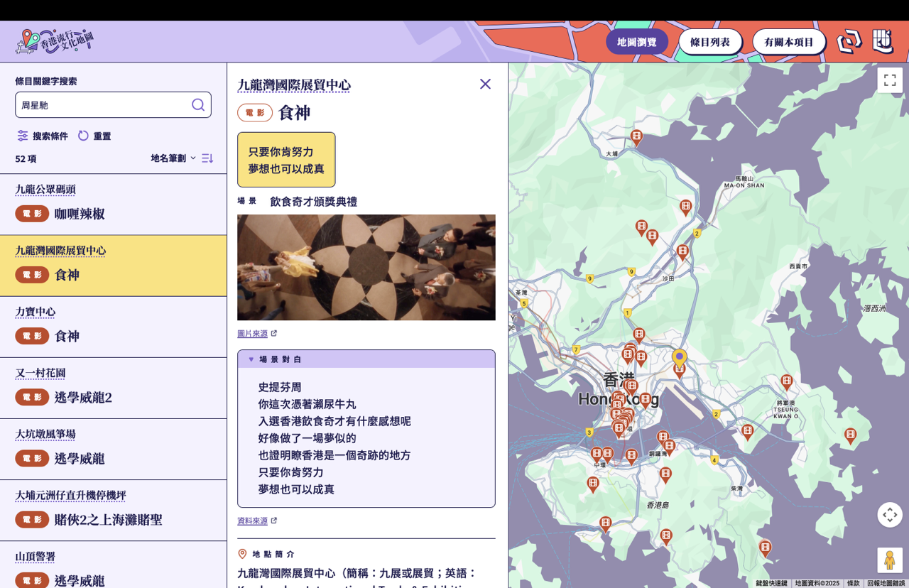Viewport: 909px width, 588px height.
Task: Click the site logo 香港流行文化地圖
Action: point(55,41)
